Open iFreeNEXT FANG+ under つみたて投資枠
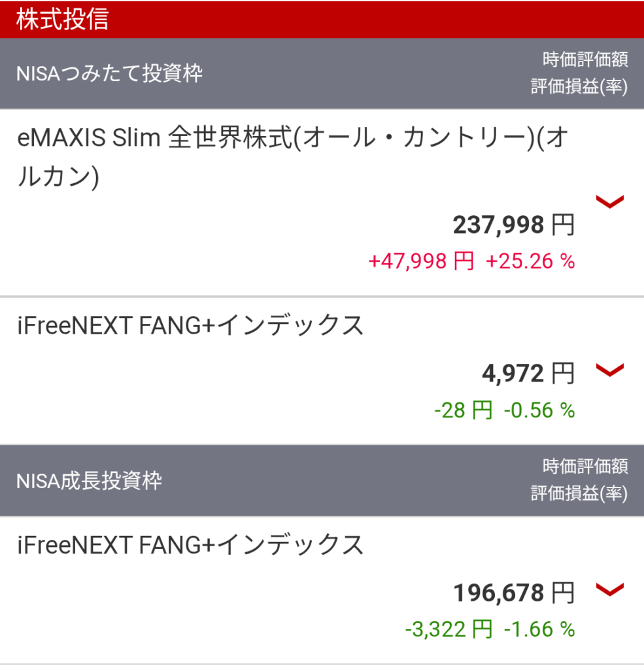Image resolution: width=644 pixels, height=670 pixels. coord(190,325)
